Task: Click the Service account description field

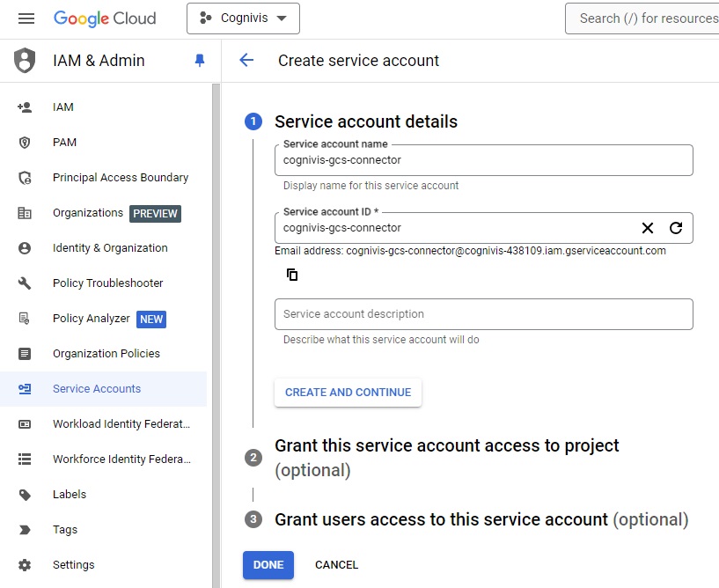Action: (x=483, y=314)
